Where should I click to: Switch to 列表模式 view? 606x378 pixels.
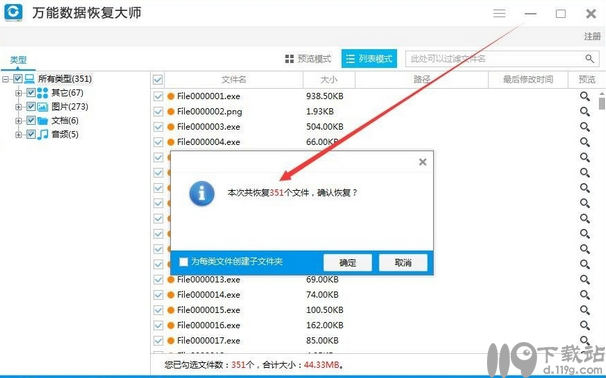click(x=369, y=59)
